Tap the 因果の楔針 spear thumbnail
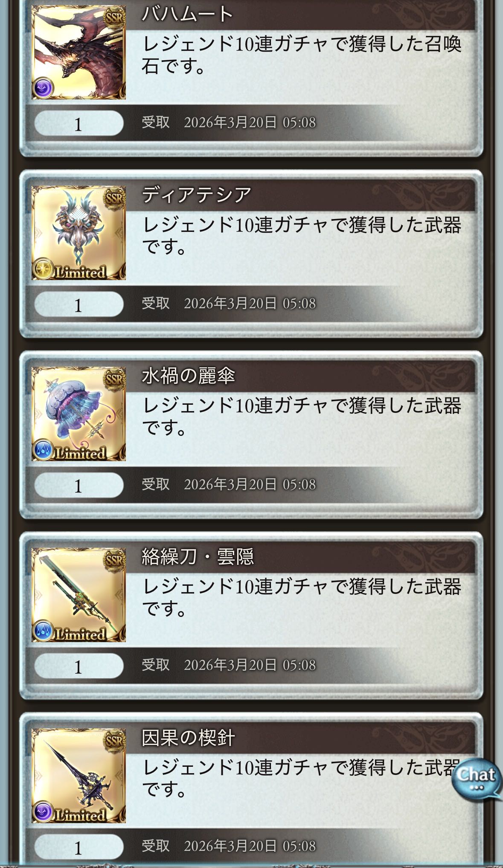 [x=79, y=776]
